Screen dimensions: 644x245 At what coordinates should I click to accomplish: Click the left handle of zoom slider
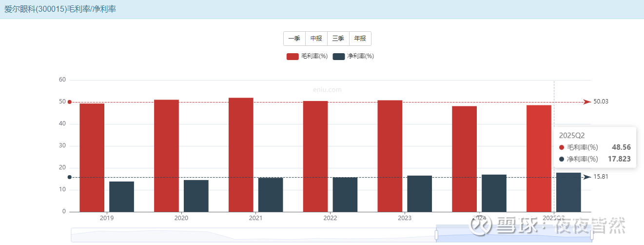(x=436, y=235)
